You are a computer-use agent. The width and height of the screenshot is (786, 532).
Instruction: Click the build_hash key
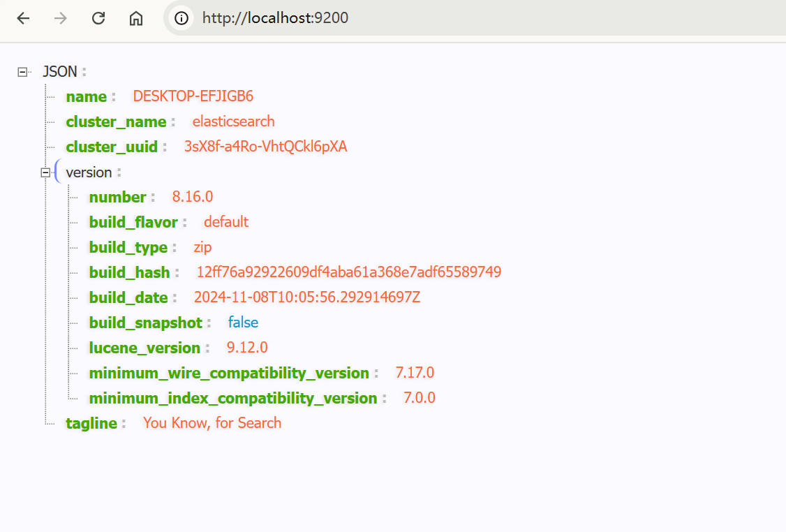(x=129, y=272)
